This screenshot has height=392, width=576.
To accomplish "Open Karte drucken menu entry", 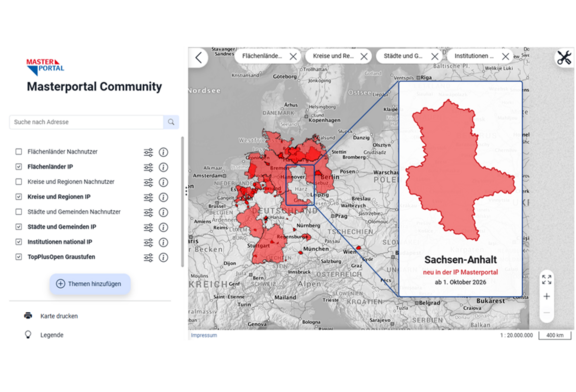I will [59, 316].
